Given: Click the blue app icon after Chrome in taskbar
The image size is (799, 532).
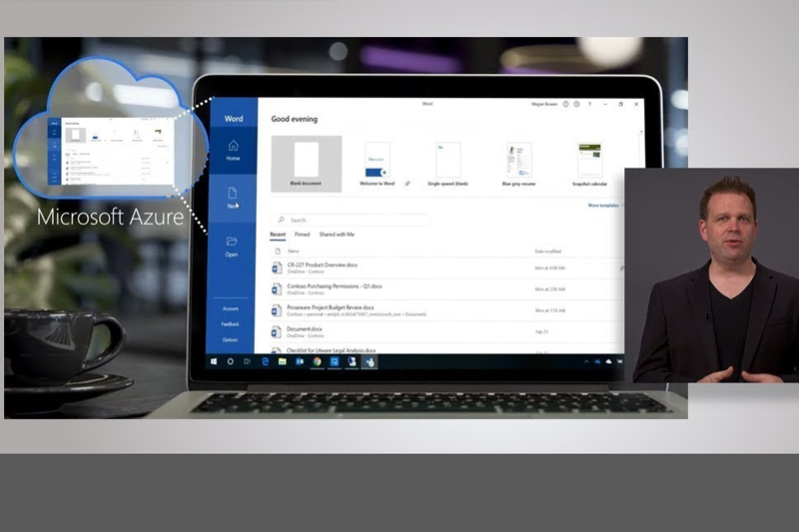Looking at the screenshot, I should pos(335,361).
